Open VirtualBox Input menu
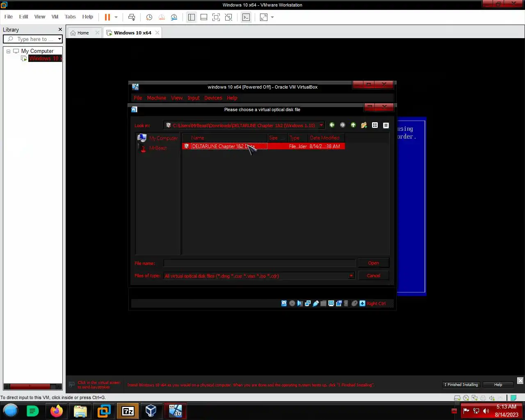This screenshot has height=420, width=525. coord(194,98)
